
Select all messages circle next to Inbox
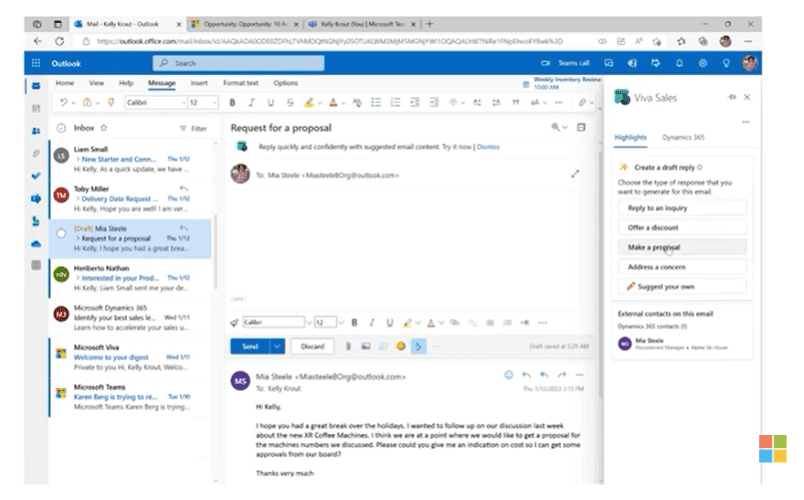(61, 128)
